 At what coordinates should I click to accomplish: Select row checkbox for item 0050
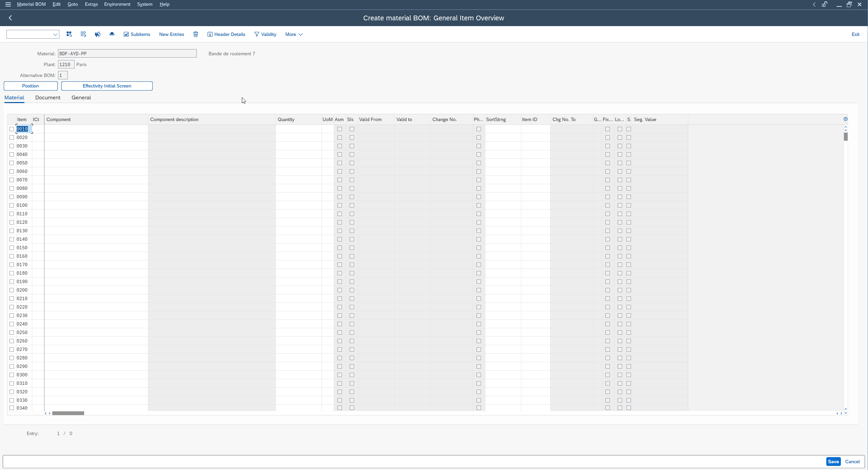click(12, 163)
